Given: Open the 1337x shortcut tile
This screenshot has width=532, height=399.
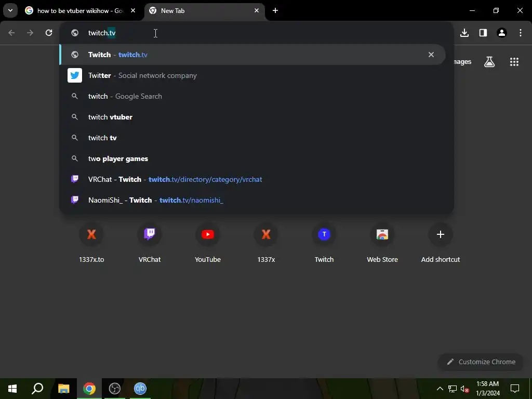Looking at the screenshot, I should pyautogui.click(x=266, y=244).
